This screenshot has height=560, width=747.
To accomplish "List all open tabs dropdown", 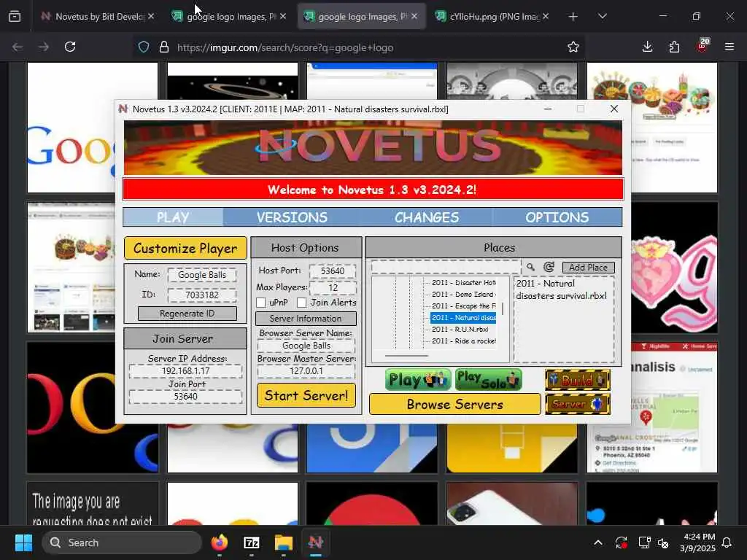I will [x=602, y=16].
